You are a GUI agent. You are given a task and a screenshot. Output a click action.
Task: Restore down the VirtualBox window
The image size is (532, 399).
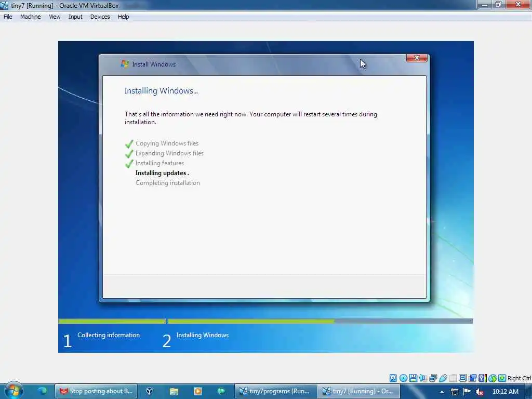pos(498,4)
